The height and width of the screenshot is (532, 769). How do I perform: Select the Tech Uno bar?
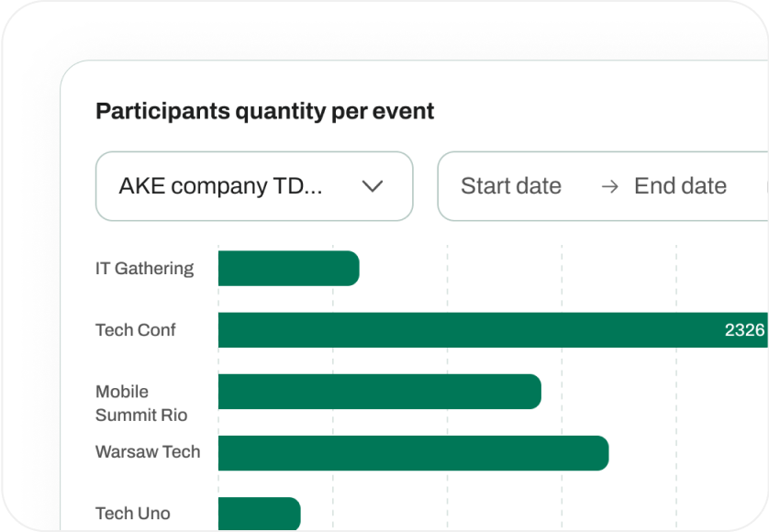click(x=260, y=514)
